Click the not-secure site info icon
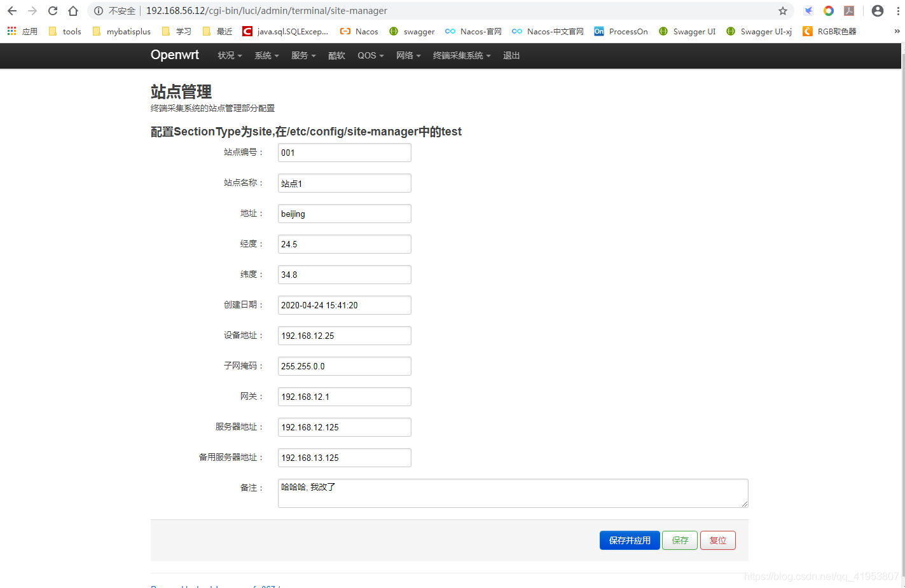The width and height of the screenshot is (905, 588). click(x=99, y=11)
